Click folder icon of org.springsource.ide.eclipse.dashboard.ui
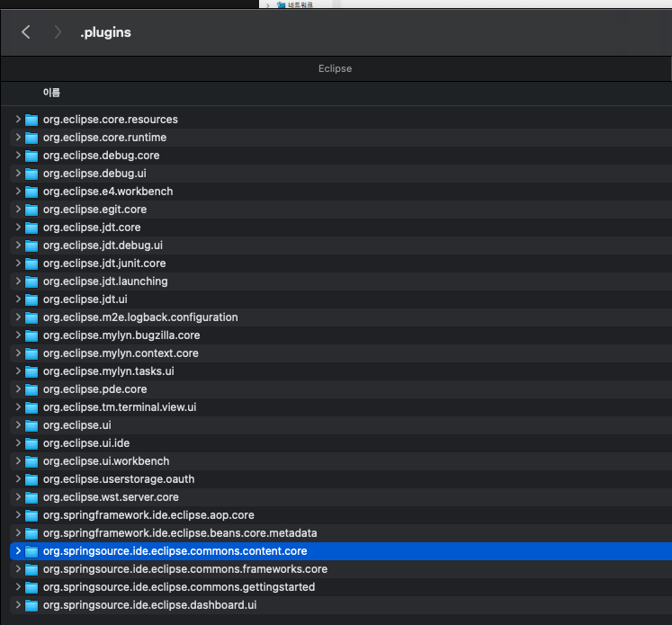672x625 pixels. tap(31, 605)
